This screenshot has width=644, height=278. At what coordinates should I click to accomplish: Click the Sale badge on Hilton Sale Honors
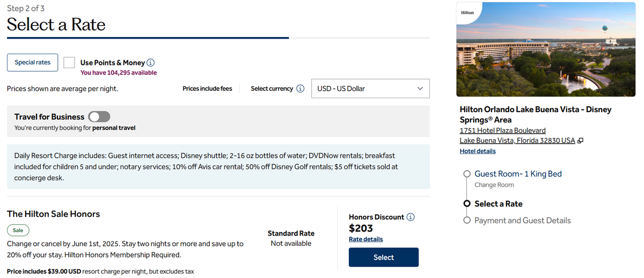click(x=18, y=230)
